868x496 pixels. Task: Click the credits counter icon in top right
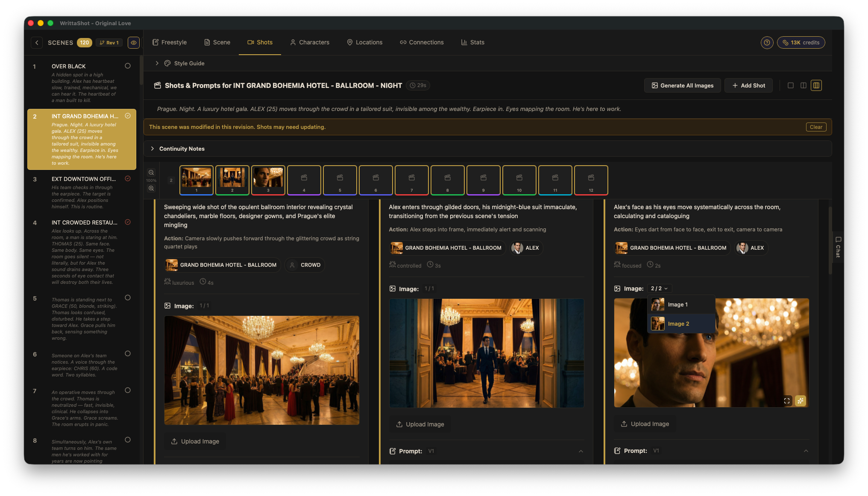pos(785,42)
